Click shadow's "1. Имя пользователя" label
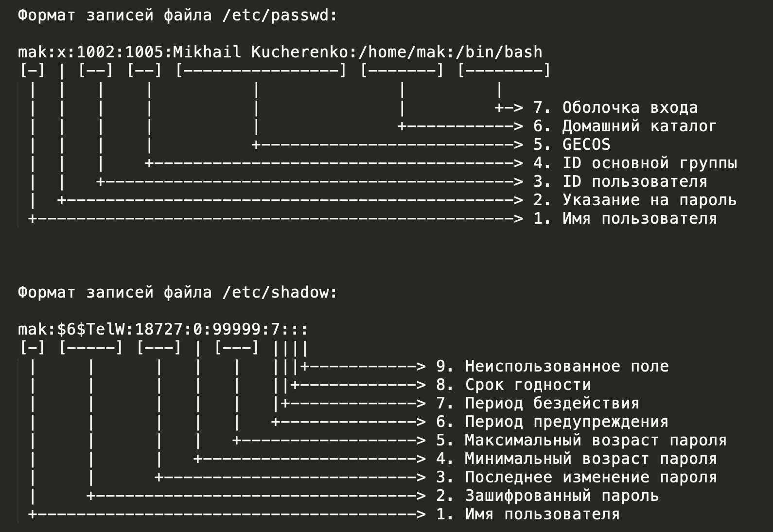This screenshot has width=773, height=532. coord(528,514)
